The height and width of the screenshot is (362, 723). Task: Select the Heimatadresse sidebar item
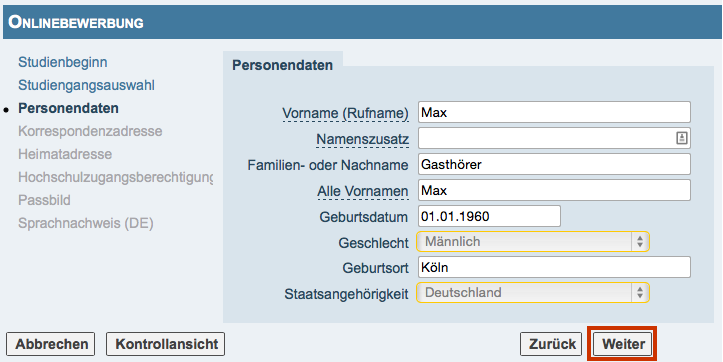(x=65, y=154)
